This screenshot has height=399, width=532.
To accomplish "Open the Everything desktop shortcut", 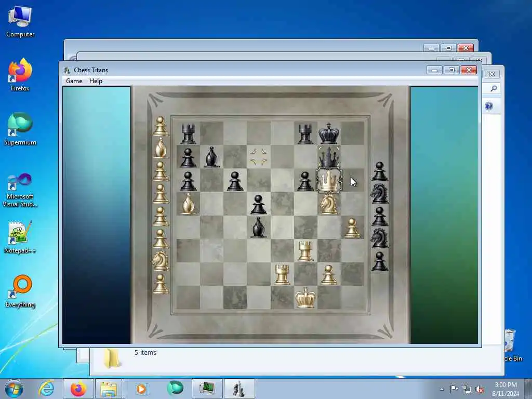I will tap(20, 291).
